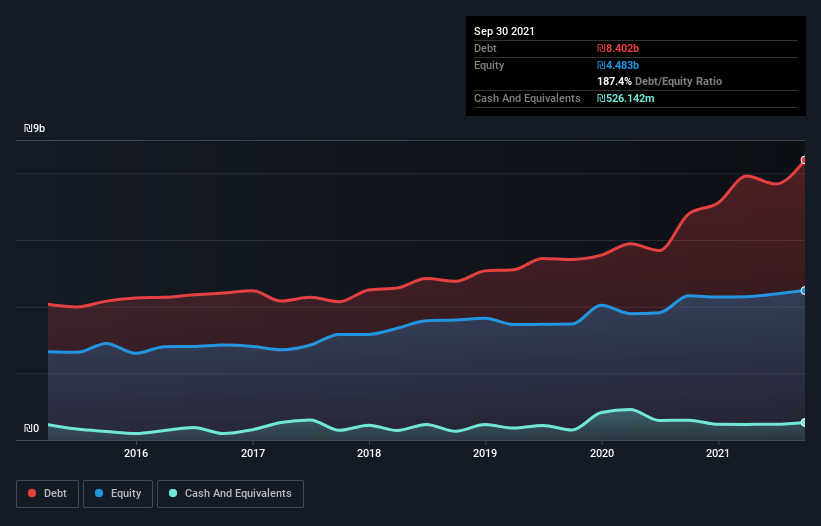The height and width of the screenshot is (526, 821).
Task: Click the 2018 x-axis label
Action: (369, 453)
